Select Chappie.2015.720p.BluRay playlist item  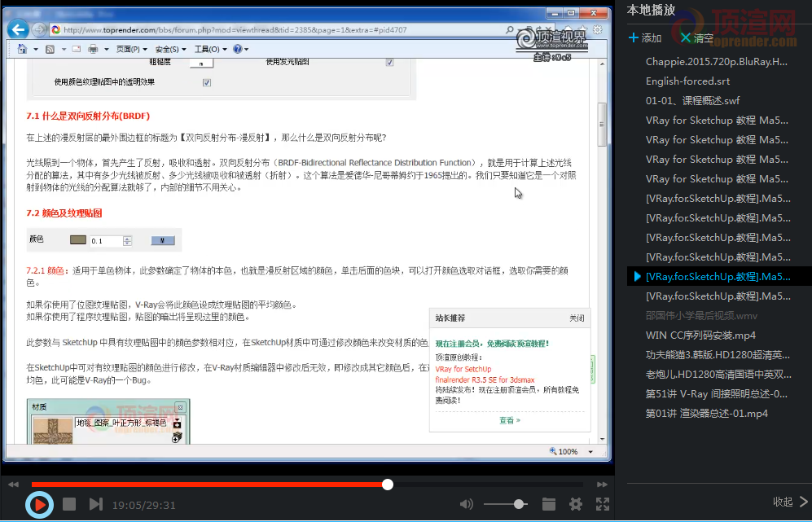(x=717, y=62)
